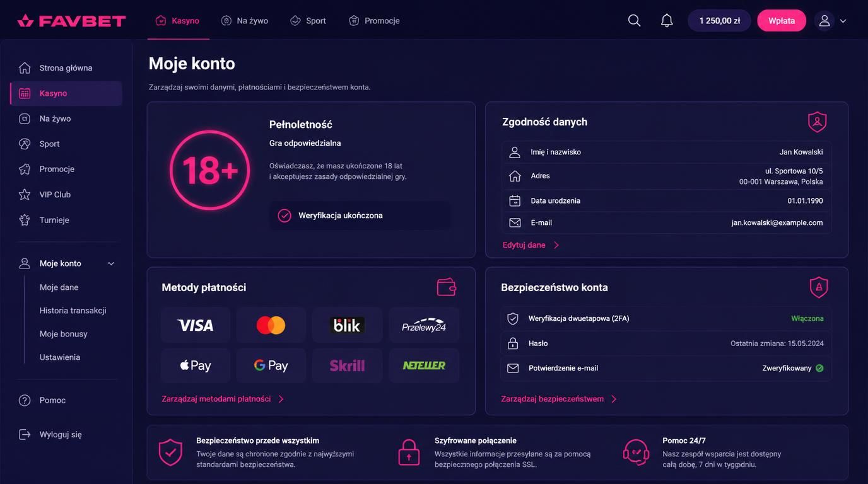Click the Turnieje trophy icon in sidebar

(25, 220)
